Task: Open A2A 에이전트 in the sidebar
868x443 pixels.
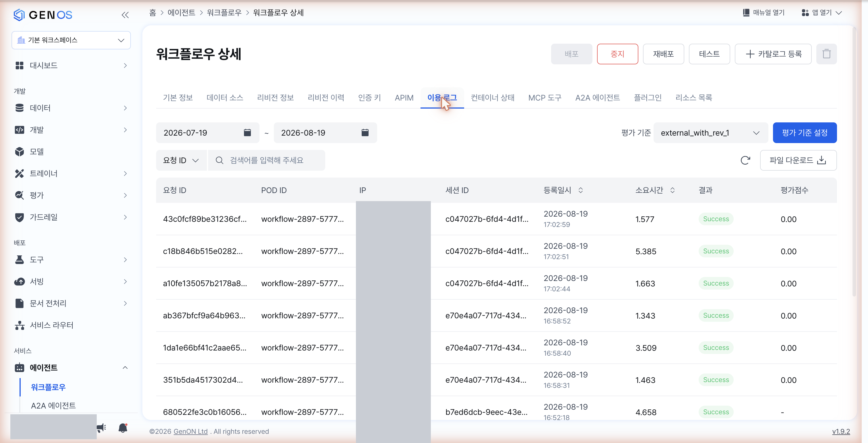Action: tap(53, 405)
